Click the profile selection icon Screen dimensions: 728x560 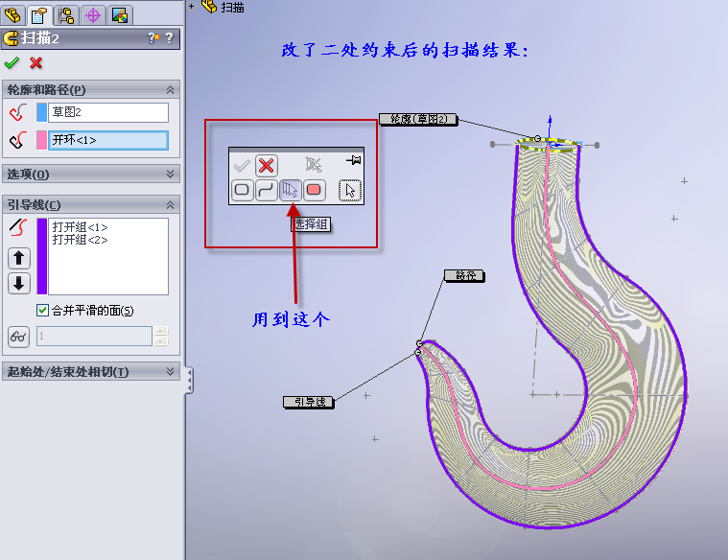point(18,112)
